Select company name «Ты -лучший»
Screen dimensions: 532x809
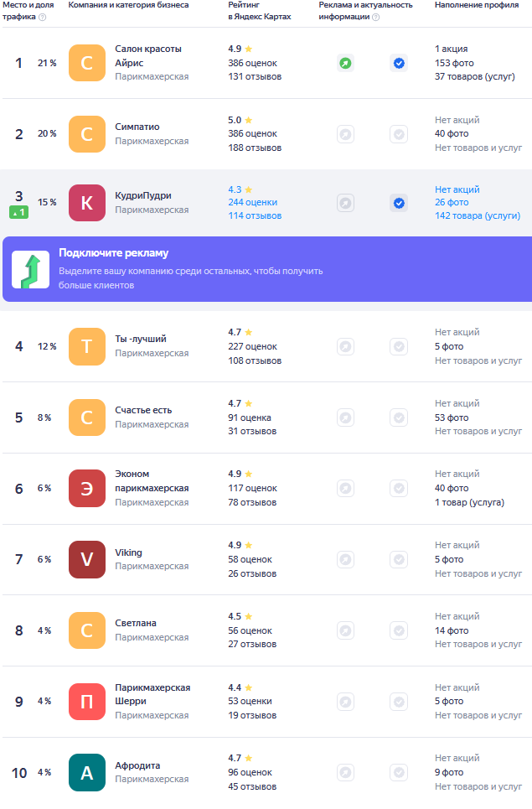click(140, 339)
